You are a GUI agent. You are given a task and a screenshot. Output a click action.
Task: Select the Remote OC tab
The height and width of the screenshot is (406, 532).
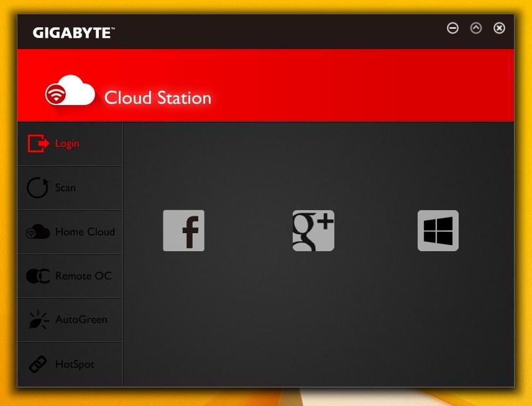tap(70, 276)
